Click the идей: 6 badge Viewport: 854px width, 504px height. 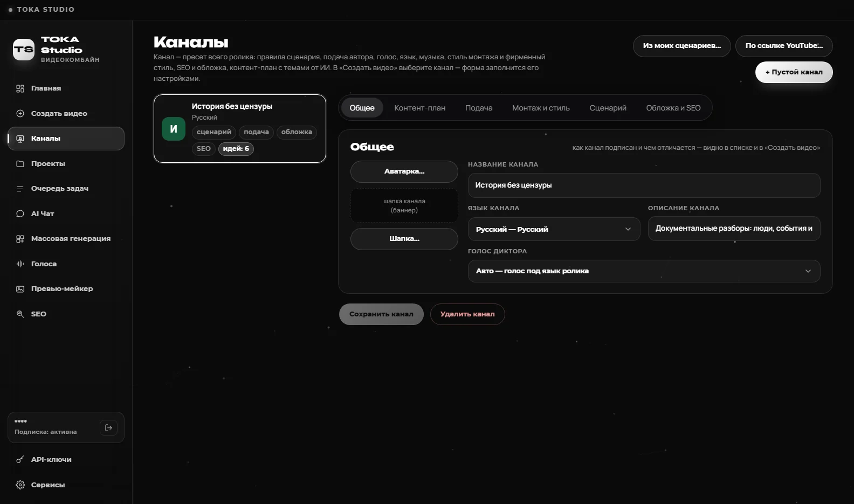(x=236, y=149)
